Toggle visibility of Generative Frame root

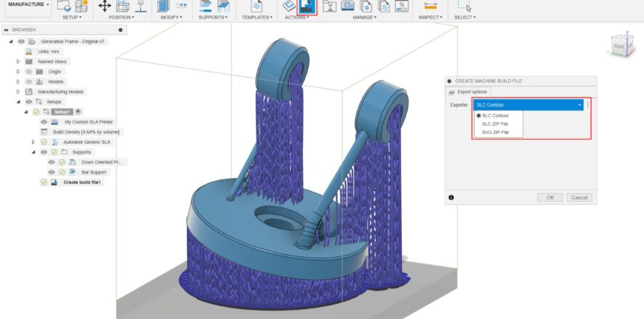click(21, 41)
